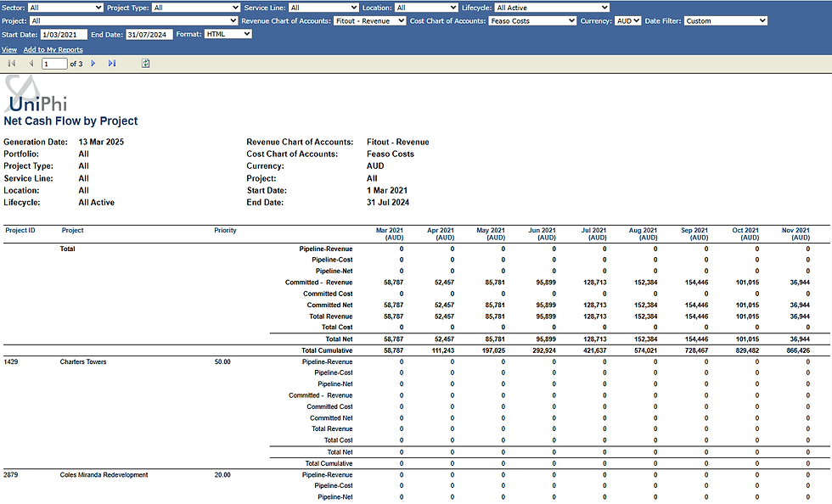Viewport: 832px width, 504px height.
Task: Click project ID 1429
Action: [x=10, y=361]
